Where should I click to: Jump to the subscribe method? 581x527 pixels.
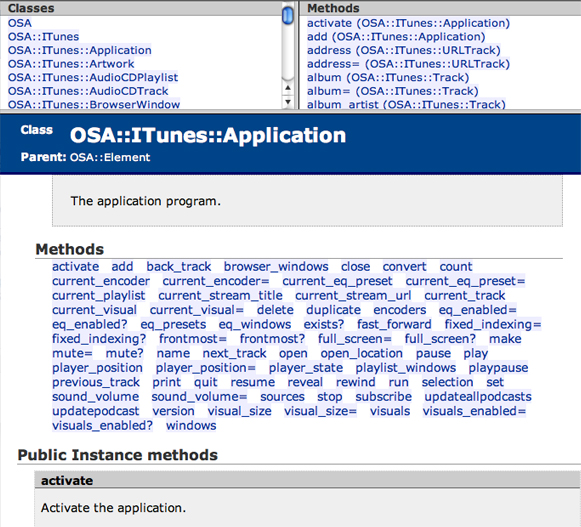coord(384,397)
